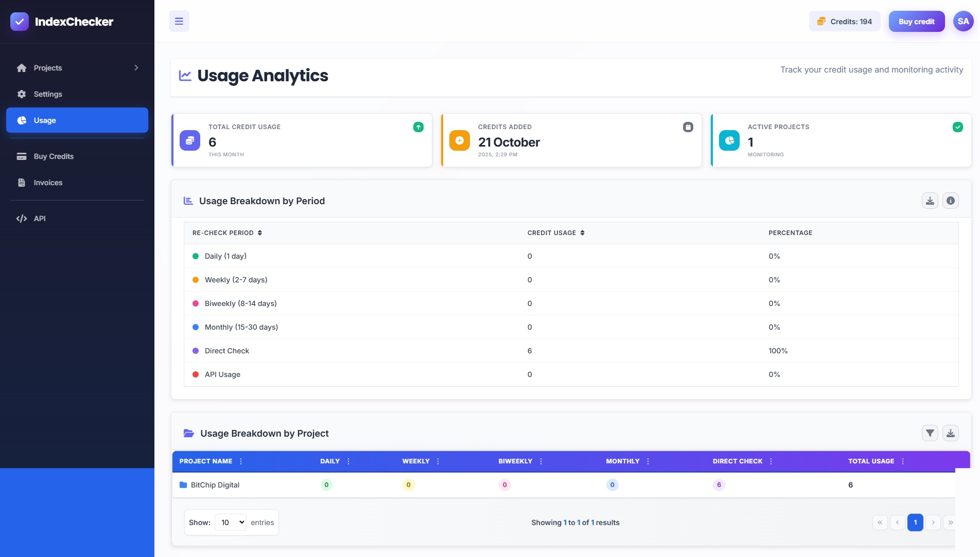Open info for Usage Breakdown by Period
The height and width of the screenshot is (557, 980).
point(950,201)
